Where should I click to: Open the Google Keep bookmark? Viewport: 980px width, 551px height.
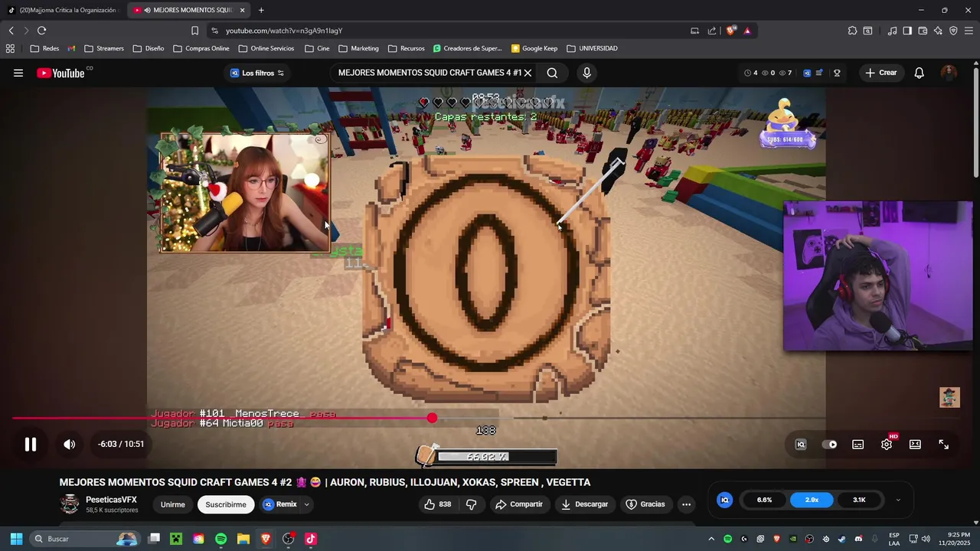point(534,48)
